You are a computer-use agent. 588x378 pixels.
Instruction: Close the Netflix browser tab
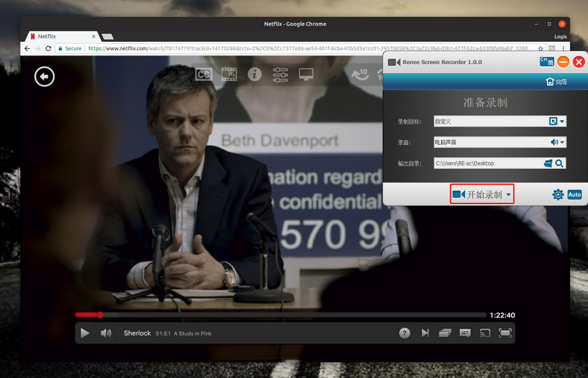(93, 37)
